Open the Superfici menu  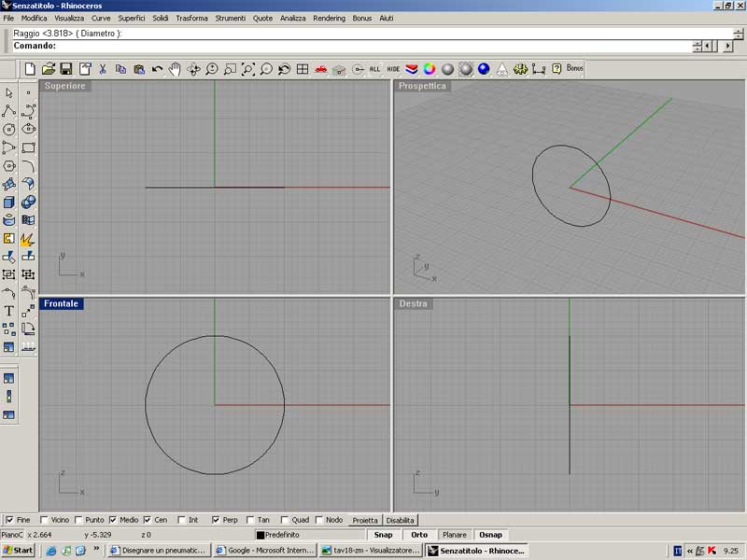(x=132, y=18)
